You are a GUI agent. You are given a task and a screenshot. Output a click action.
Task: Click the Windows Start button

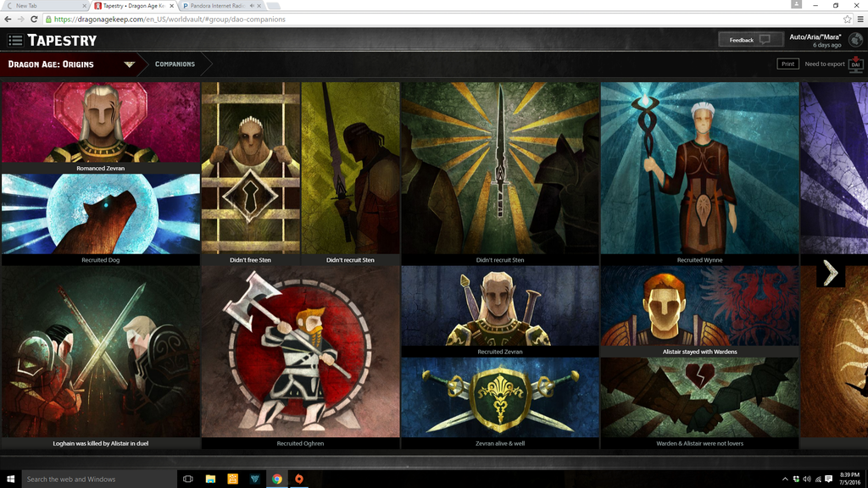pyautogui.click(x=11, y=479)
